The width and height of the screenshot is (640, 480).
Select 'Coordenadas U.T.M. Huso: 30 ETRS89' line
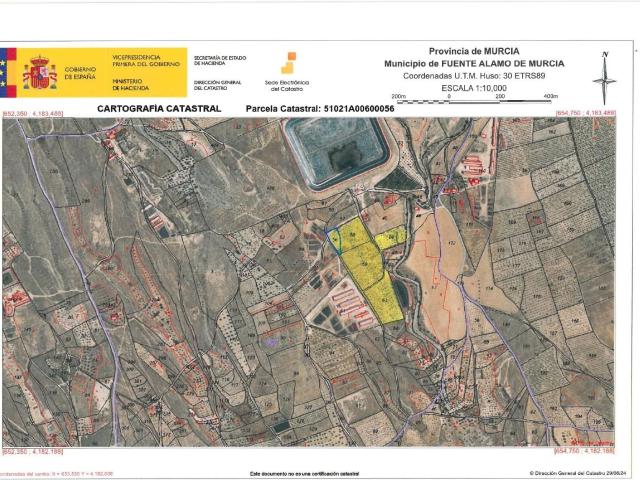pos(474,76)
